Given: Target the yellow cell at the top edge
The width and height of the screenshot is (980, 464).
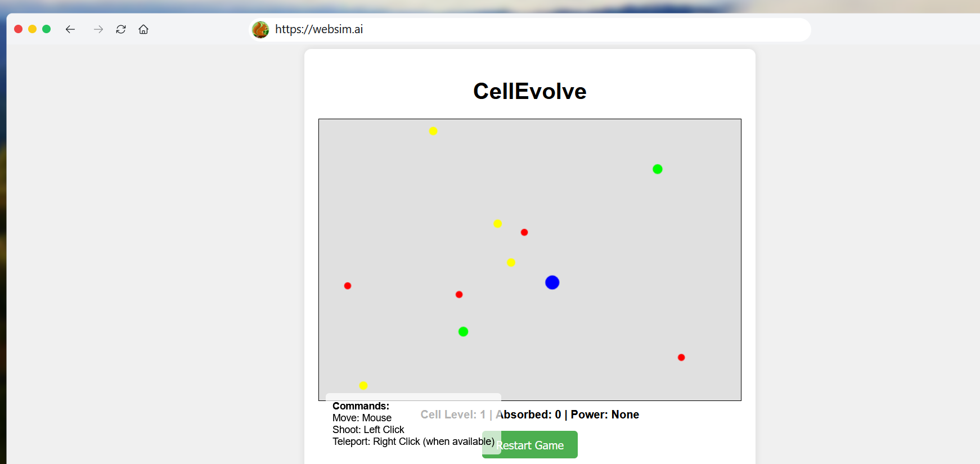Looking at the screenshot, I should pos(433,131).
